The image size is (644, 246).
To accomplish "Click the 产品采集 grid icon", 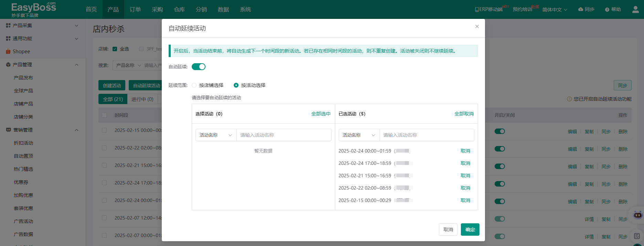I will 8,25.
